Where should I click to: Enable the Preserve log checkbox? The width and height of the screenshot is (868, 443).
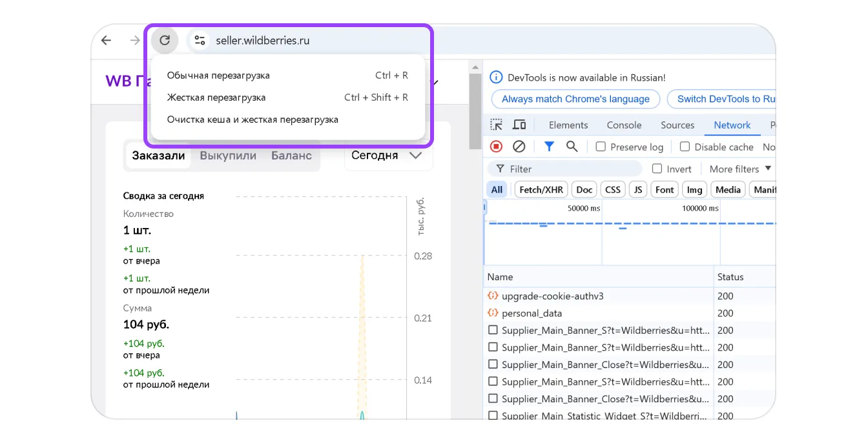[x=601, y=147]
